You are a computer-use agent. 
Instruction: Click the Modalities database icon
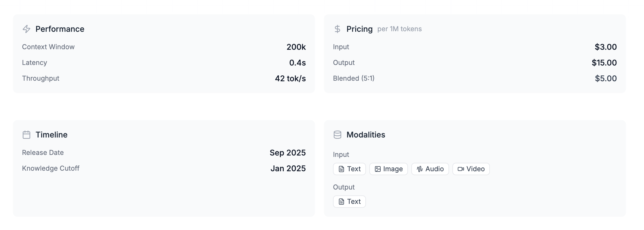[x=337, y=135]
